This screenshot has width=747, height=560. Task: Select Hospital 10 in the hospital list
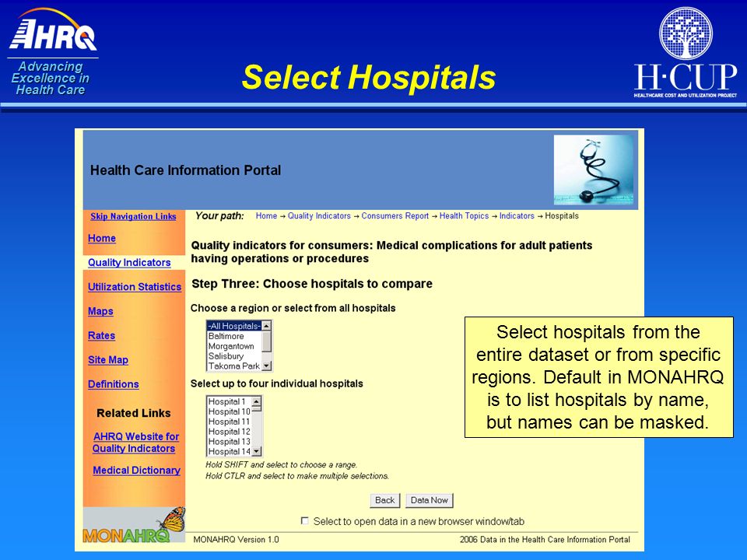pos(229,412)
